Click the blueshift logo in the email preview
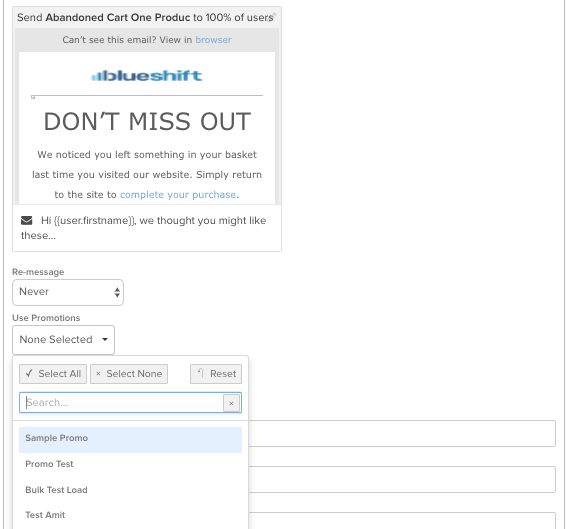Screen dimensions: 566x529 coord(147,75)
